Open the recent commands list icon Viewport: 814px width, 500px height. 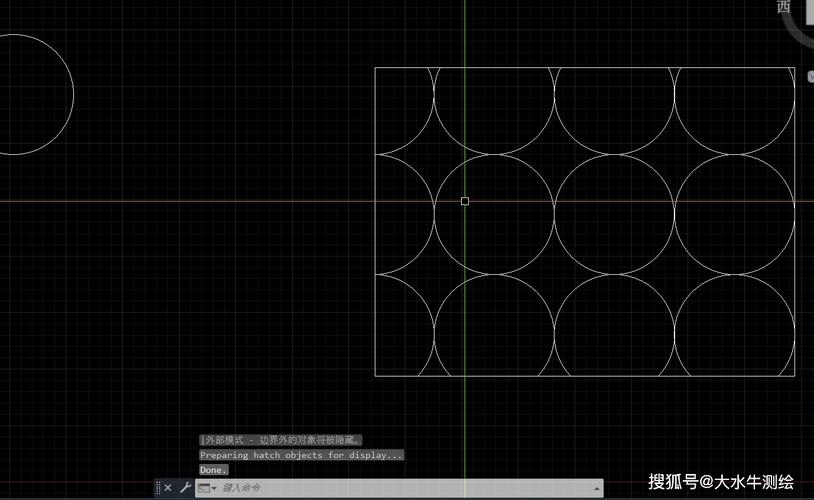pos(205,488)
